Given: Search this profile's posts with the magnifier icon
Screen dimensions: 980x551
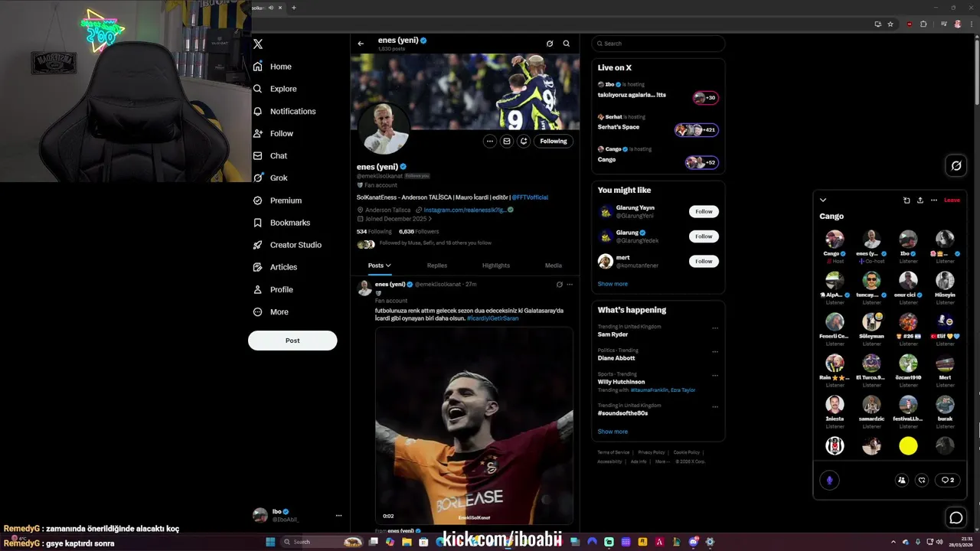Looking at the screenshot, I should 567,44.
